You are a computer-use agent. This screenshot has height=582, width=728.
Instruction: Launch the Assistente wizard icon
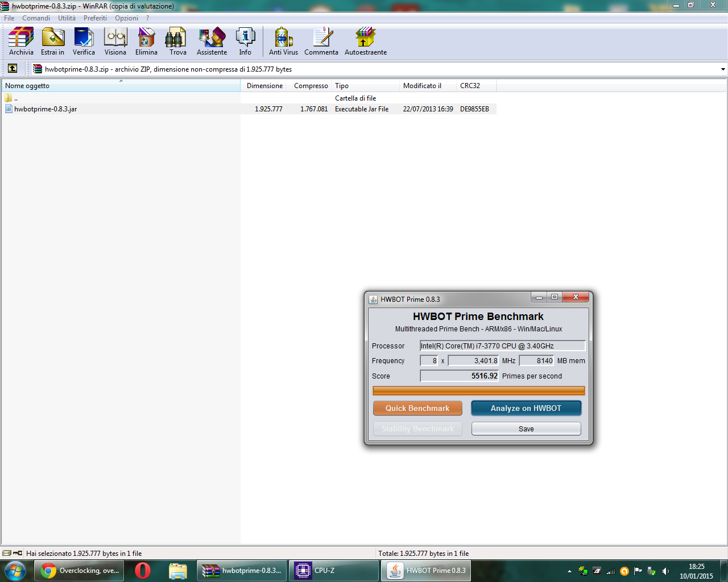pos(212,41)
